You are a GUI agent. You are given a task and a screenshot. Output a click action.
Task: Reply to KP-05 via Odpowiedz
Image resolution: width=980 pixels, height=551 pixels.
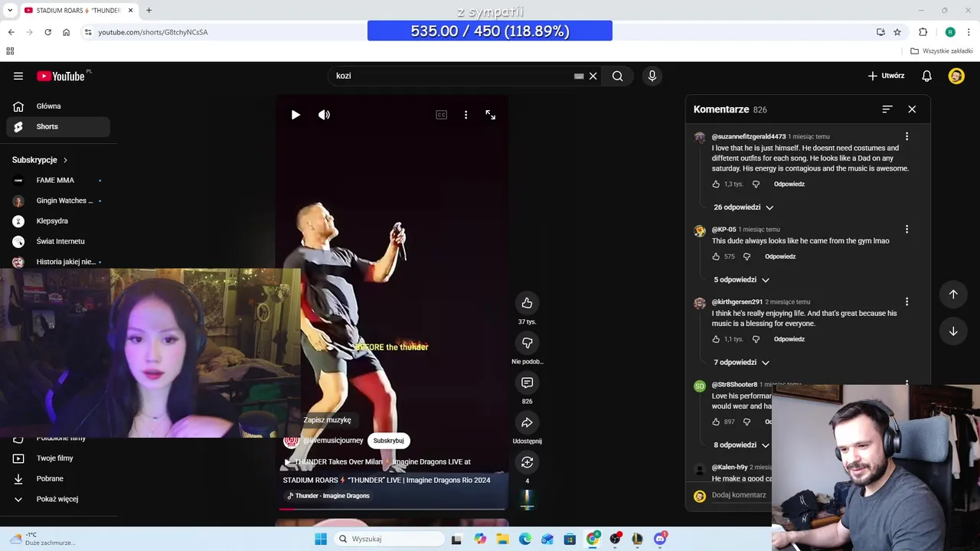click(780, 256)
